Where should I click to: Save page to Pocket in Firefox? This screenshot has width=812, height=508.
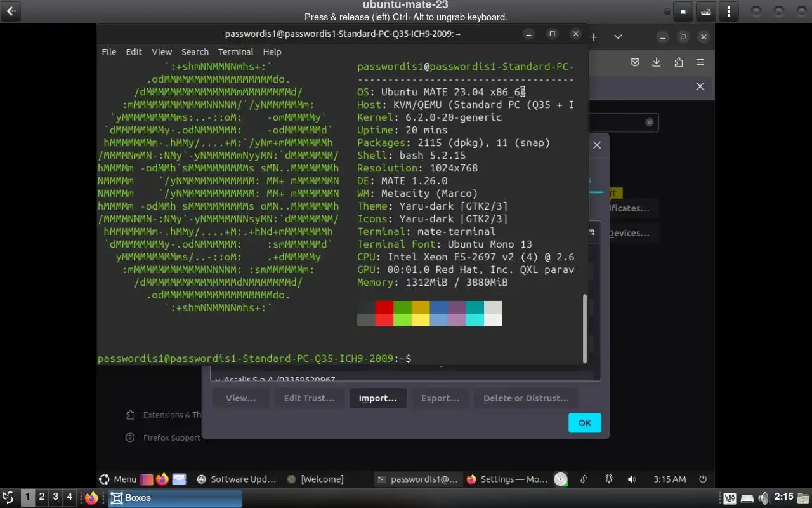click(x=635, y=62)
